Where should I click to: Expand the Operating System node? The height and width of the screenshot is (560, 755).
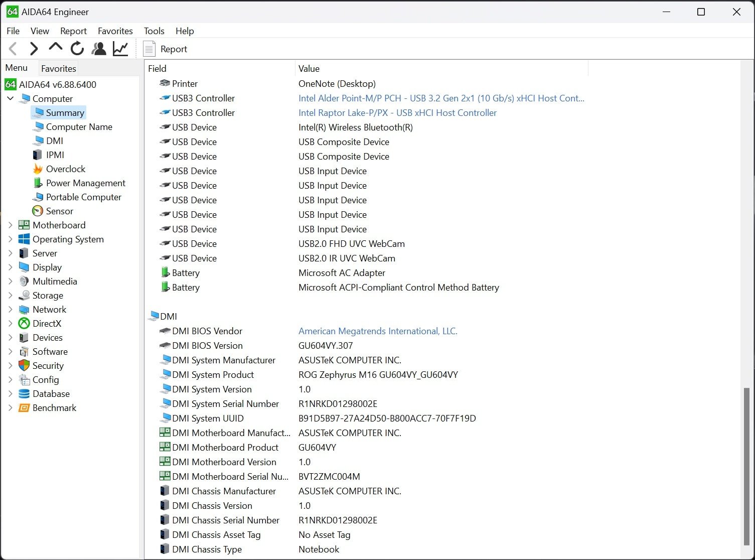point(11,239)
